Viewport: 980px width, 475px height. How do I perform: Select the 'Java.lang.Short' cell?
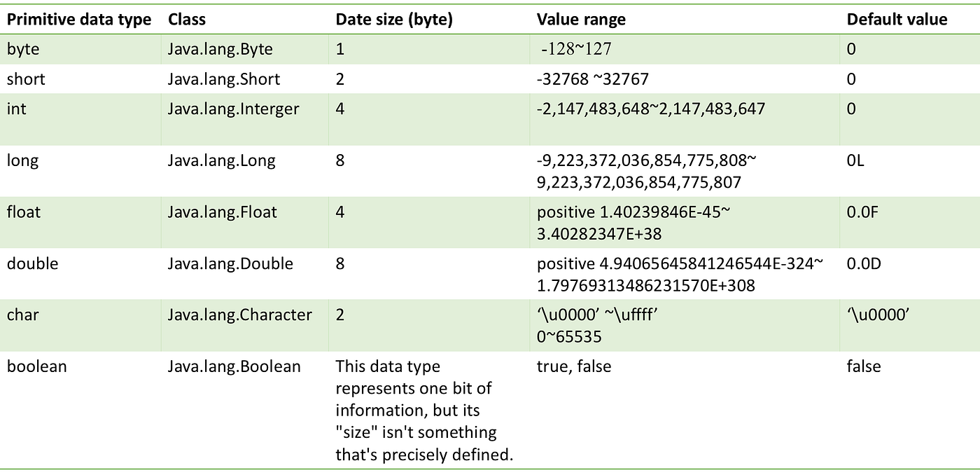tap(223, 80)
